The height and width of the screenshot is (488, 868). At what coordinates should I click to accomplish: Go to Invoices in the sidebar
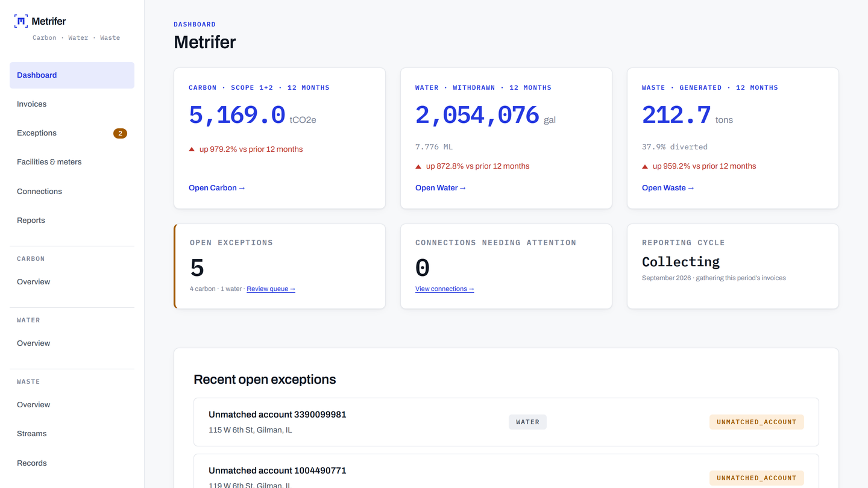point(72,104)
